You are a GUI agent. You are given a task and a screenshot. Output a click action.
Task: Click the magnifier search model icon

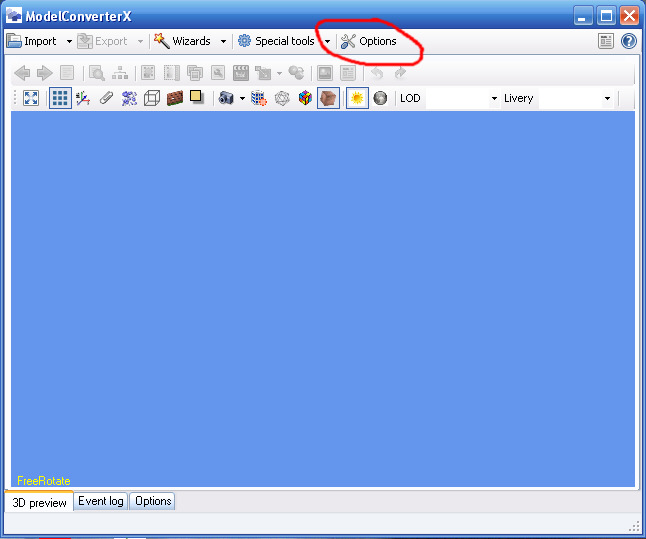[x=97, y=73]
